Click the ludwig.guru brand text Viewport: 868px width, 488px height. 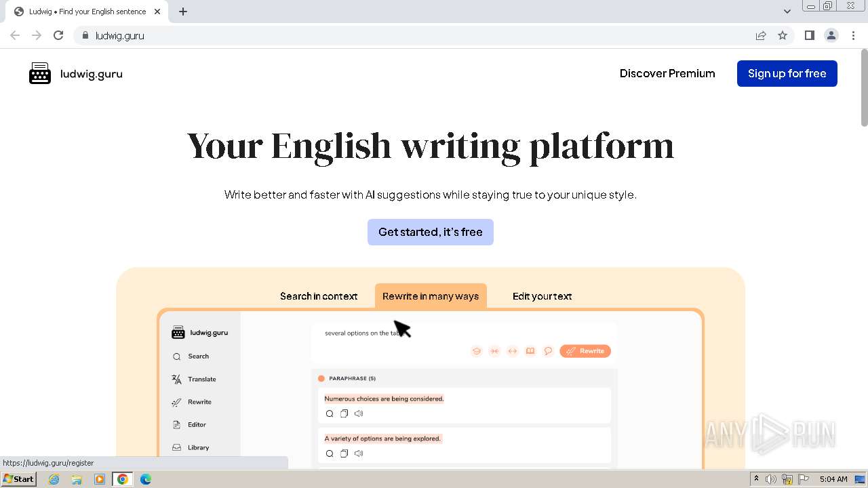tap(92, 74)
